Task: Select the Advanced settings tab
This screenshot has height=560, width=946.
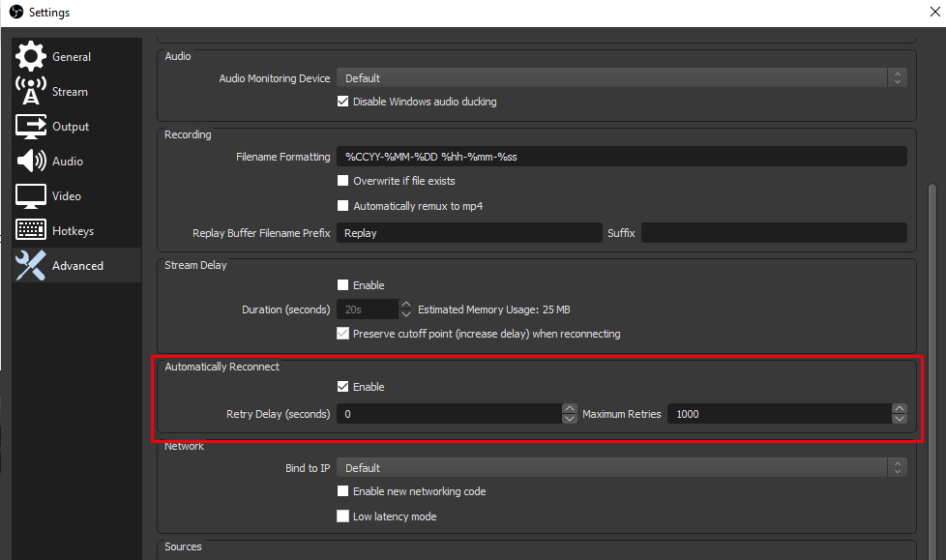Action: (x=77, y=266)
